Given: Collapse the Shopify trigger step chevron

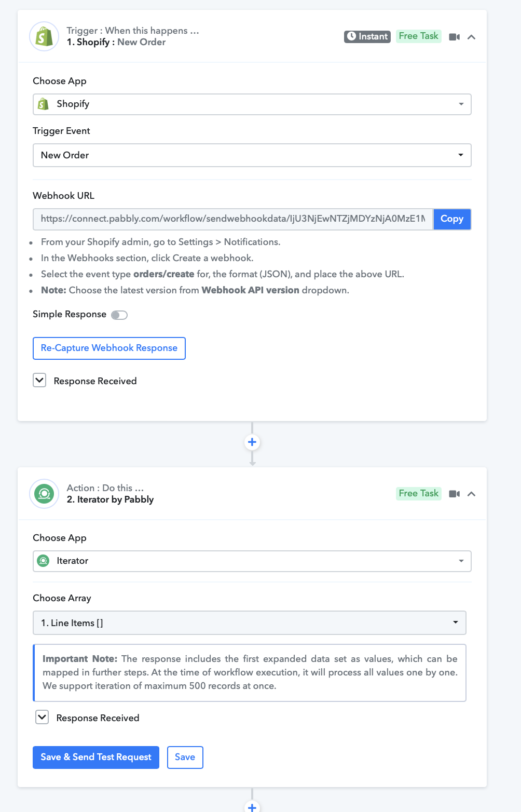Looking at the screenshot, I should pos(471,37).
